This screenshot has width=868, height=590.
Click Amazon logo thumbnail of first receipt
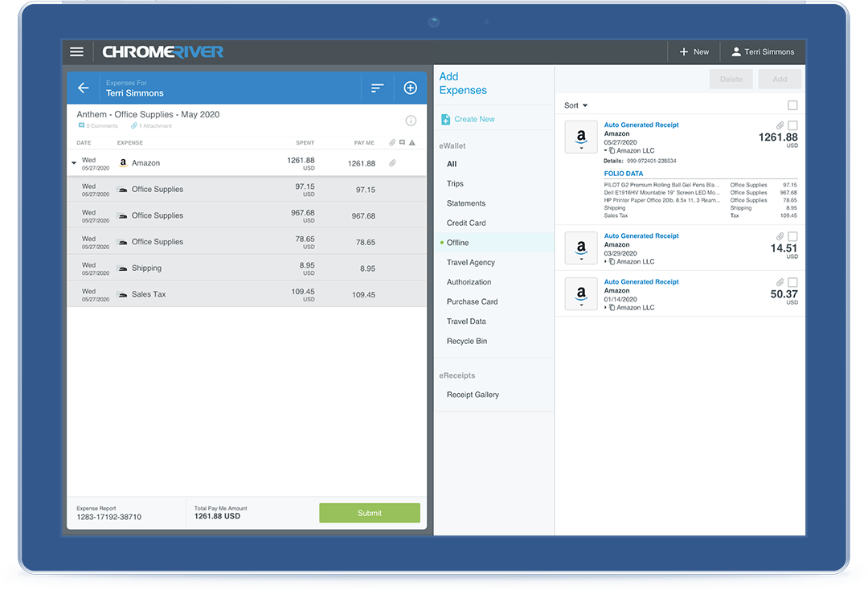580,137
